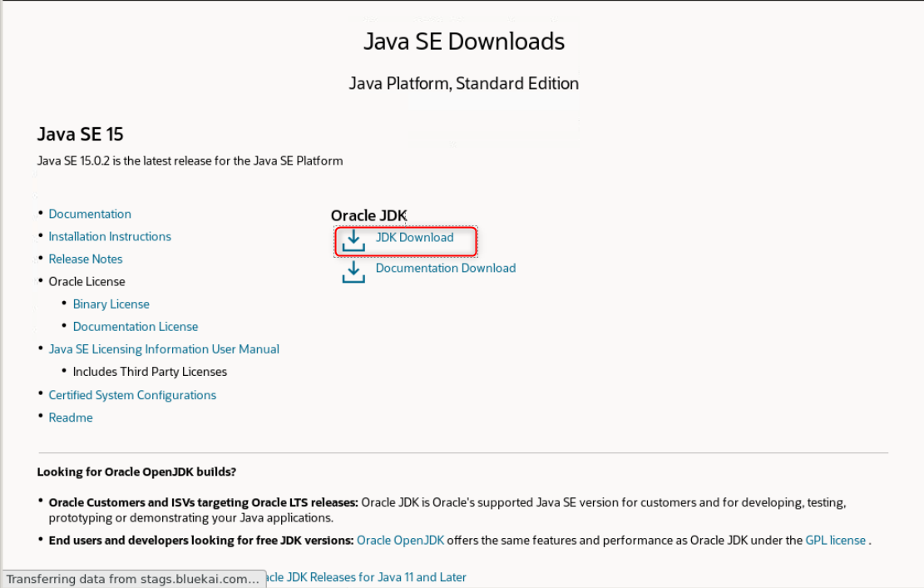Open Oracle JDK Releases for Java 11 and Later
Screen dimensions: 924x588
click(367, 577)
